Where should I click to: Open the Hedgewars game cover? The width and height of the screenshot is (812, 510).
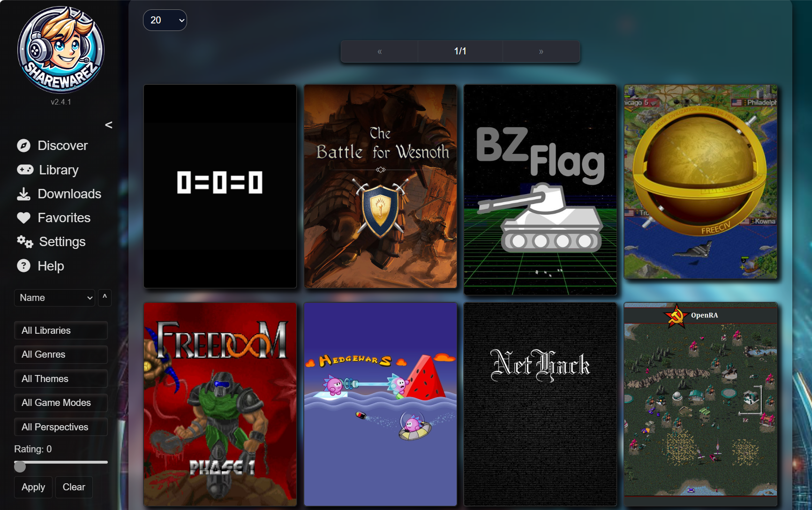(380, 404)
